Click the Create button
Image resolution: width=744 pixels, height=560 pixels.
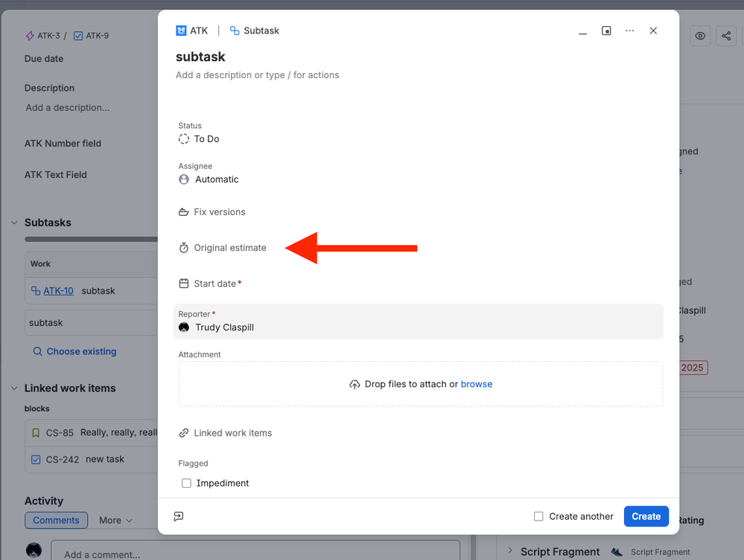point(646,516)
